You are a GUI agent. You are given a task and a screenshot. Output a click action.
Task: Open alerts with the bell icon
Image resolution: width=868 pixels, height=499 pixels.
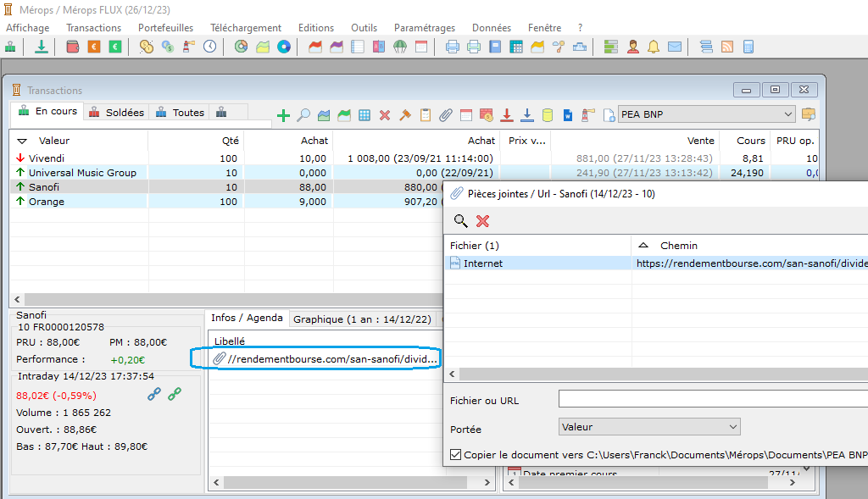tap(654, 47)
